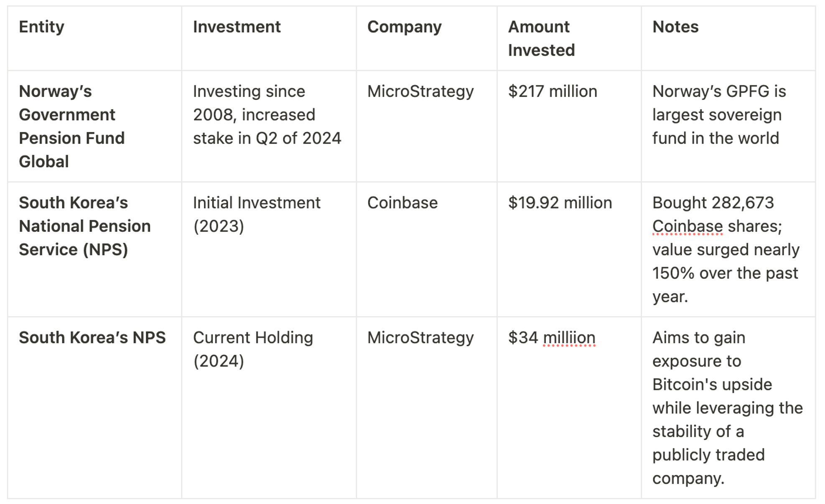Click the Company header cell
The width and height of the screenshot is (825, 504).
point(426,38)
